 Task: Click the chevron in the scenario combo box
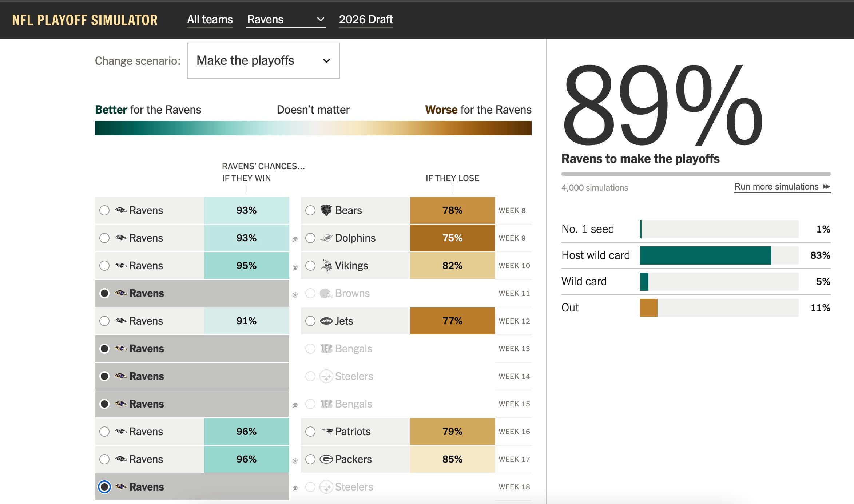tap(326, 61)
